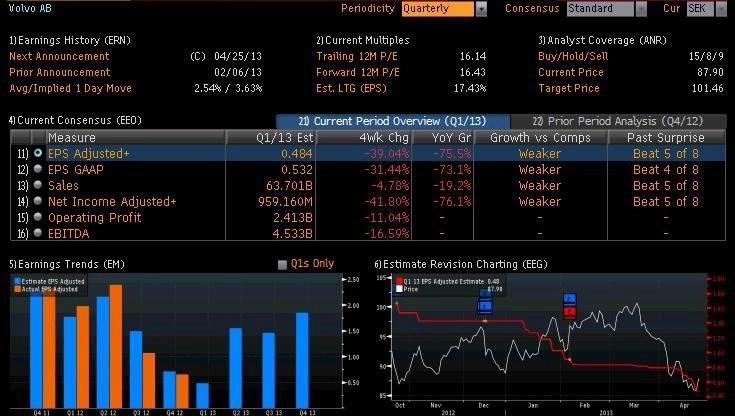The height and width of the screenshot is (416, 735).
Task: Switch to Current Period Overview (Q1/13) tab
Action: pos(393,121)
